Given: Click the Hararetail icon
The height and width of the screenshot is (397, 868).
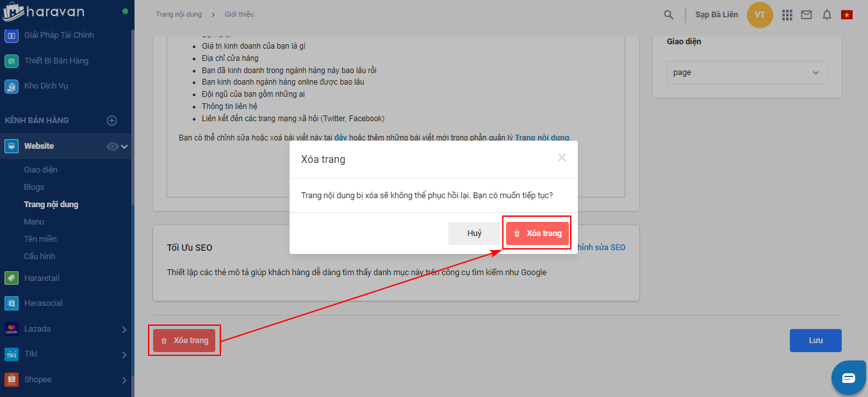Looking at the screenshot, I should coord(11,278).
